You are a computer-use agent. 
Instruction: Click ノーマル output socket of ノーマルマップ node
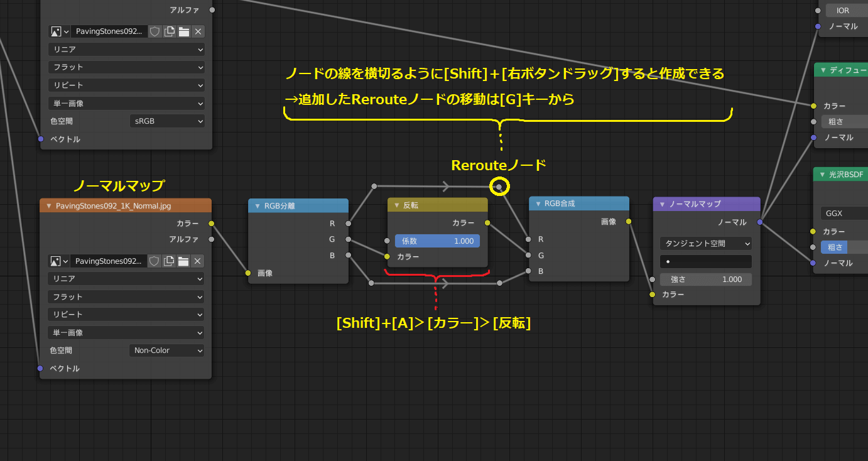[x=759, y=222]
